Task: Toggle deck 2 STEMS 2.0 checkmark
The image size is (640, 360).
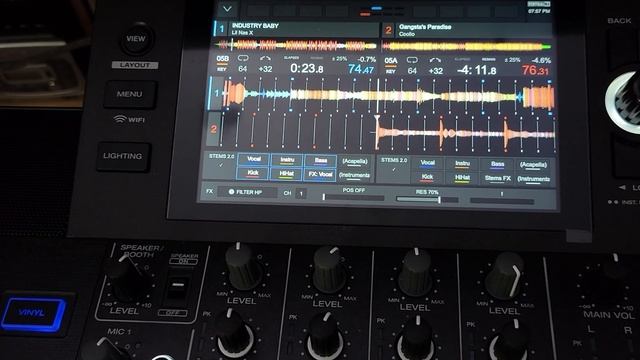Action: click(x=393, y=169)
